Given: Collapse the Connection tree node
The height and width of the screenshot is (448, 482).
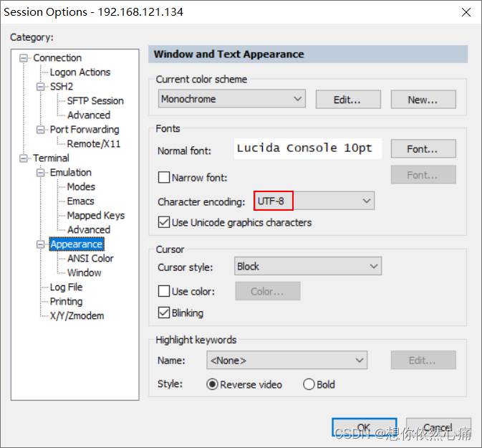Looking at the screenshot, I should [25, 58].
